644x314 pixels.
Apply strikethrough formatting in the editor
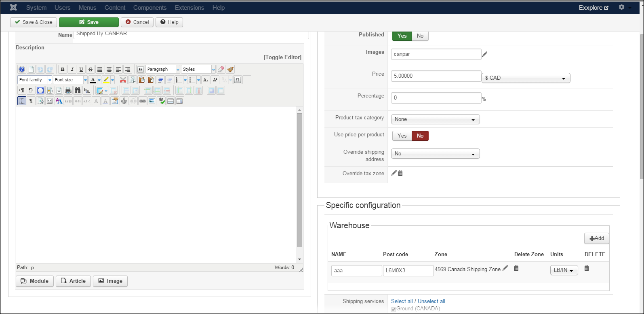(90, 69)
